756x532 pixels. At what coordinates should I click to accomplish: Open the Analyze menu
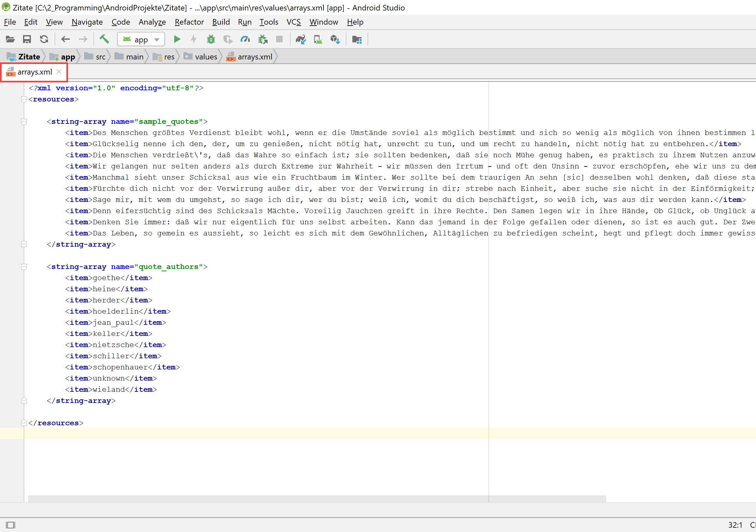[152, 22]
